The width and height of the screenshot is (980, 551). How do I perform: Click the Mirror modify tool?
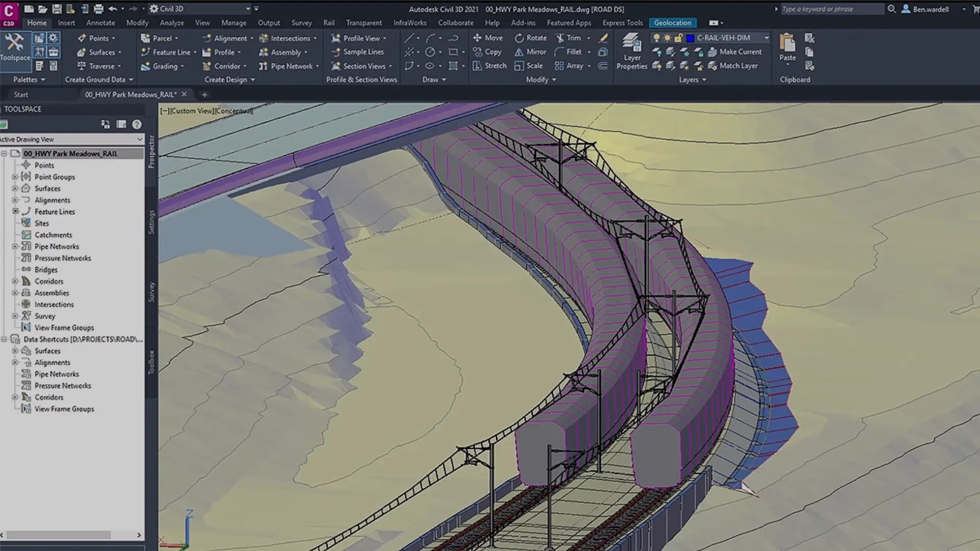(531, 52)
